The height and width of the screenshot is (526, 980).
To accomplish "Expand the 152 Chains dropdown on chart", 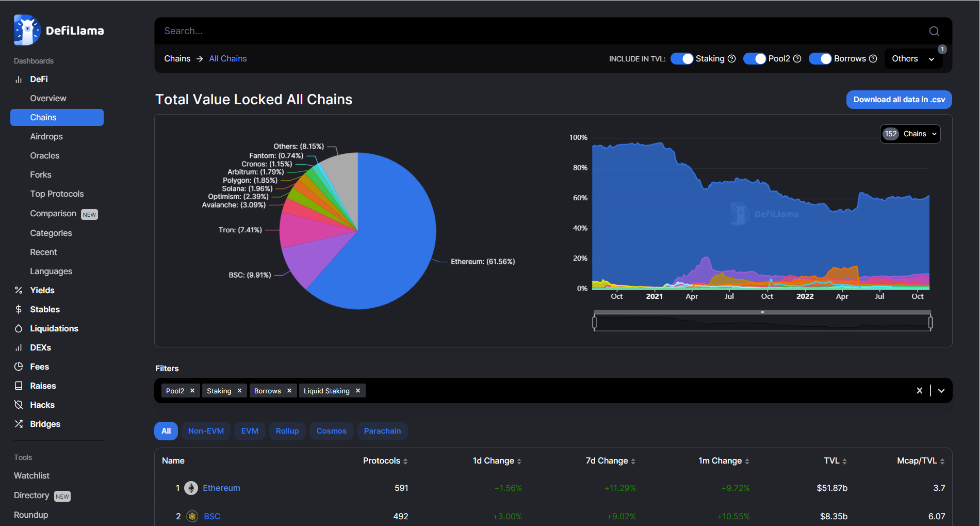I will click(x=909, y=134).
